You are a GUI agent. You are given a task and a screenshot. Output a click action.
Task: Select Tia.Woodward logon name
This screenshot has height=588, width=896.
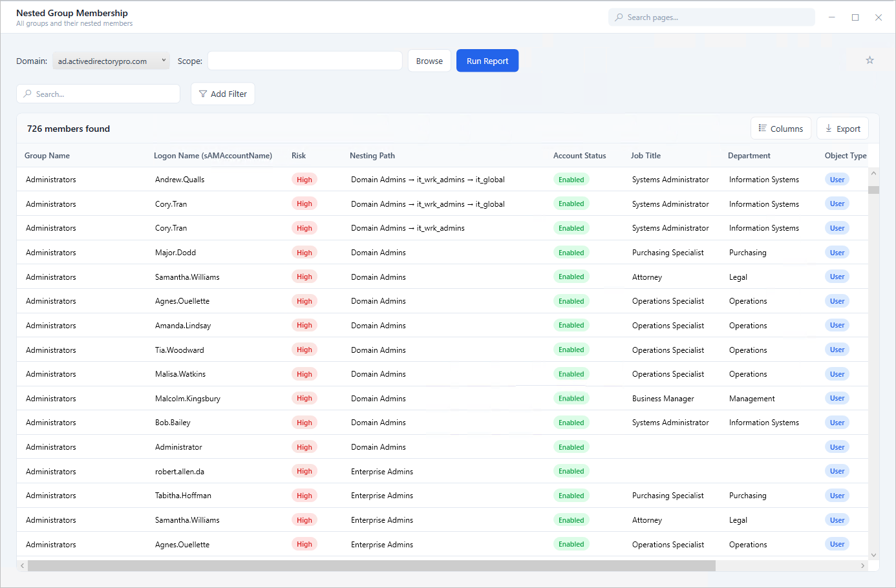(x=180, y=350)
